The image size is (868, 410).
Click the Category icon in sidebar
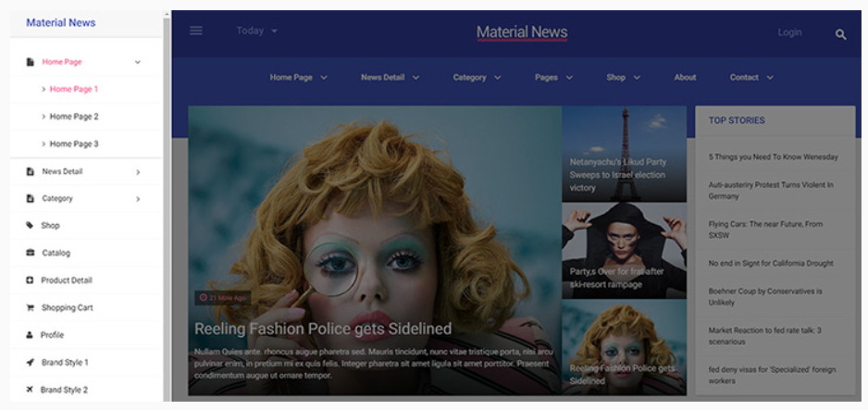coord(30,198)
